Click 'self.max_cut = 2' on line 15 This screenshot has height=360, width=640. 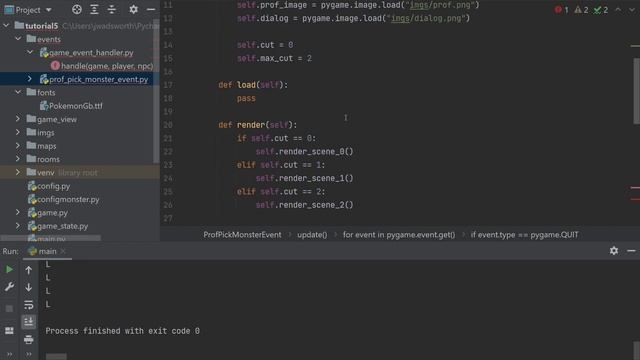(x=274, y=58)
